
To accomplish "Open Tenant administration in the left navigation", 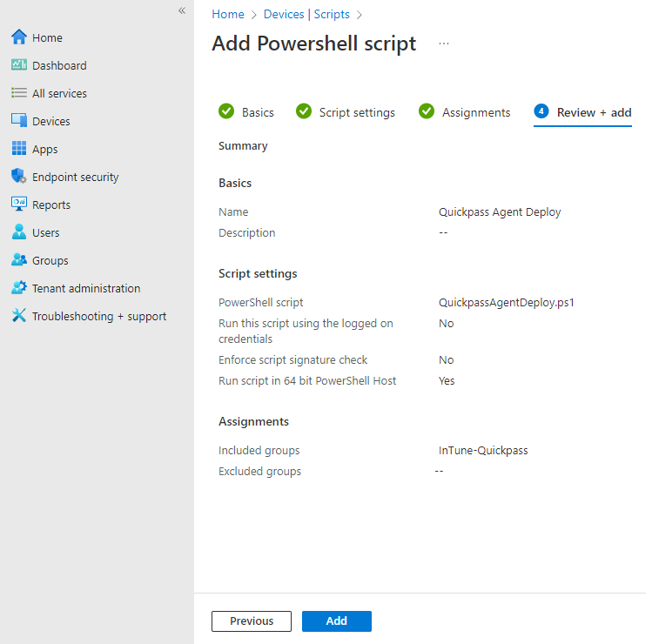I will click(x=86, y=289).
